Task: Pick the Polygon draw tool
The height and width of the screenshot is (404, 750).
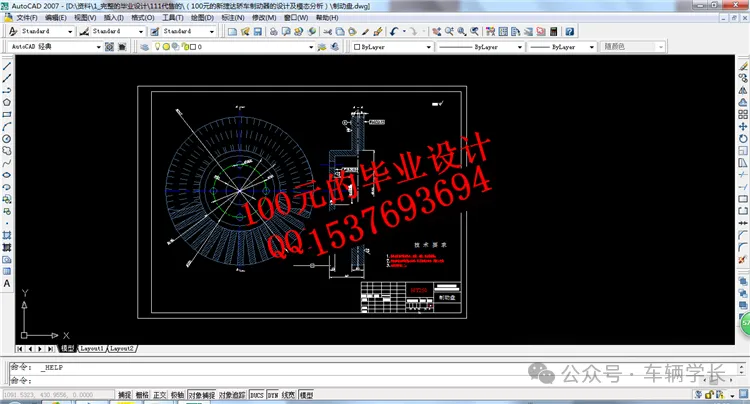Action: (7, 102)
